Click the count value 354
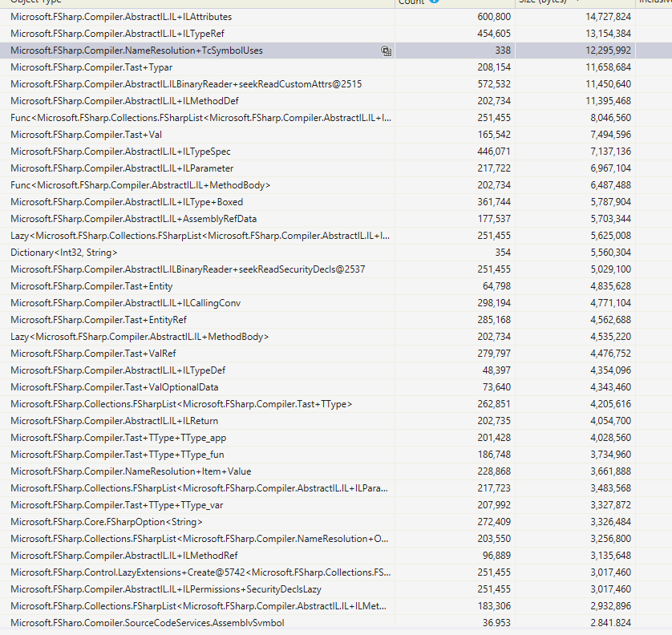672x635 pixels. [x=503, y=253]
